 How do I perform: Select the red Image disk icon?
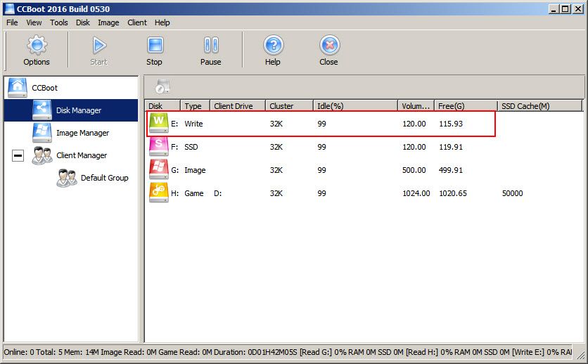pyautogui.click(x=159, y=169)
